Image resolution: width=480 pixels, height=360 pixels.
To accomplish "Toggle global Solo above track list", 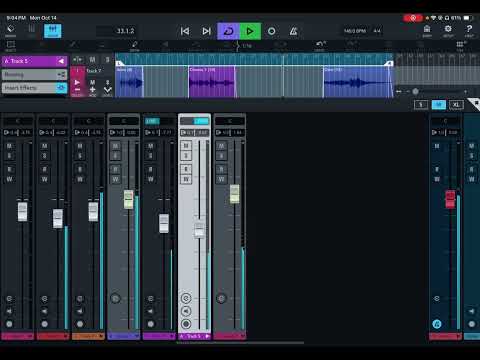I will [x=107, y=60].
